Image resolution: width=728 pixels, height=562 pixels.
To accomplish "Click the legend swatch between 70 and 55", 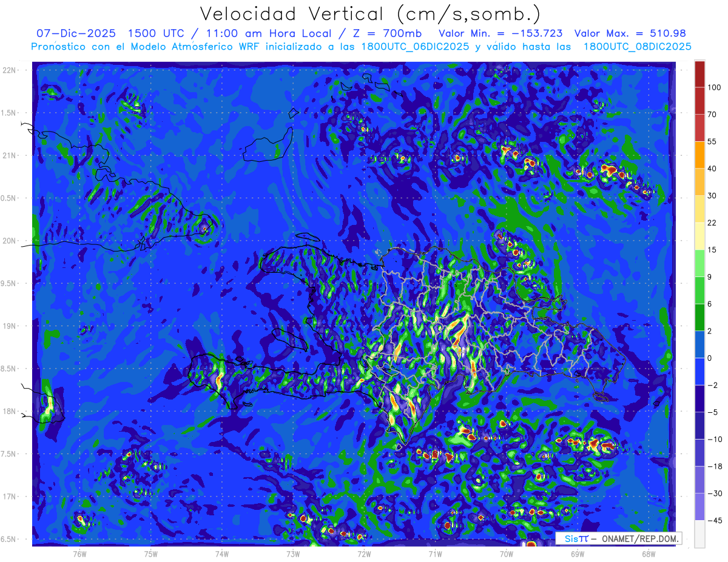I will coord(699,127).
